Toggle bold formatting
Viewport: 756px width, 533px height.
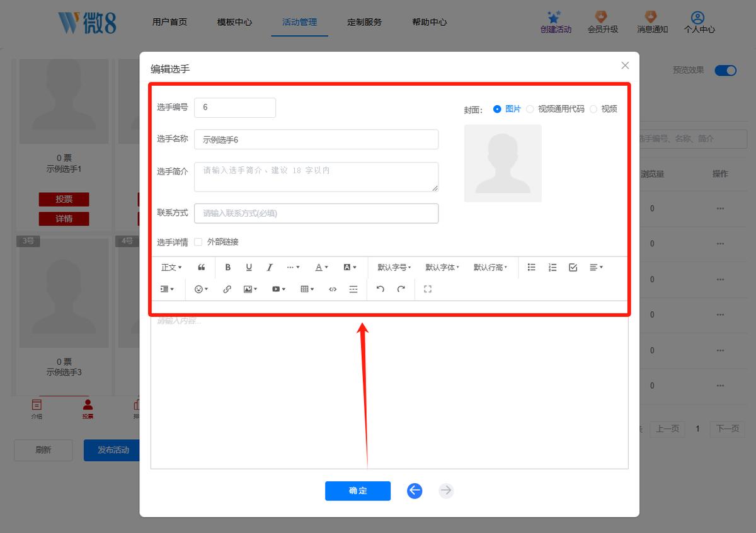point(228,267)
